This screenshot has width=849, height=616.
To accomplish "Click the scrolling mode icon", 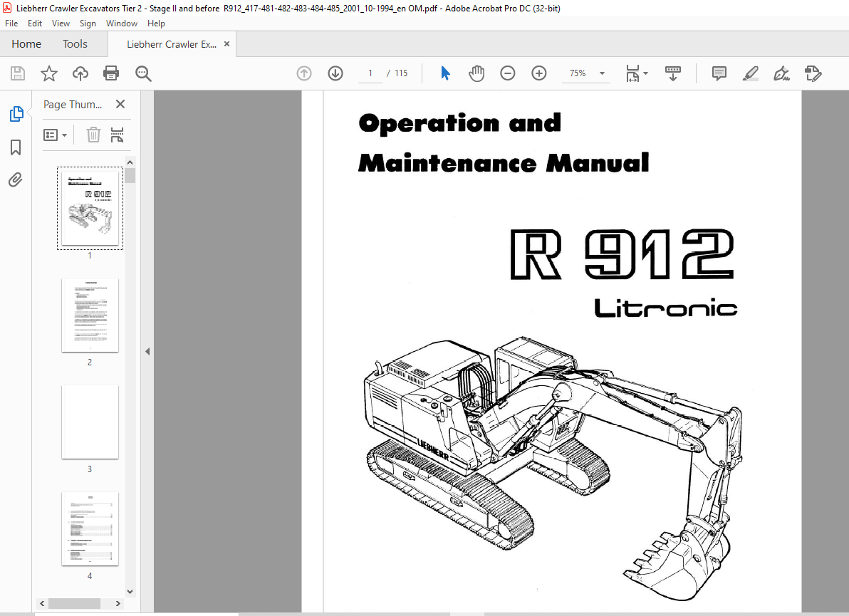I will 672,73.
